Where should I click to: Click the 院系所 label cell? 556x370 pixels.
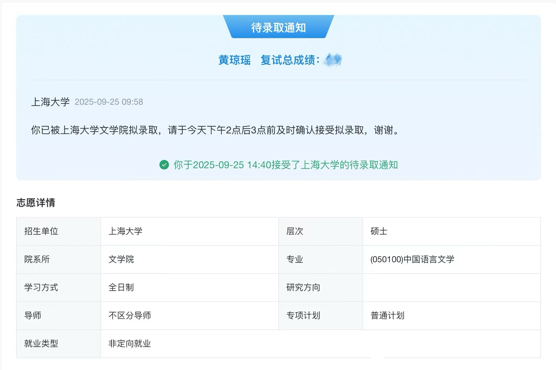pos(59,259)
